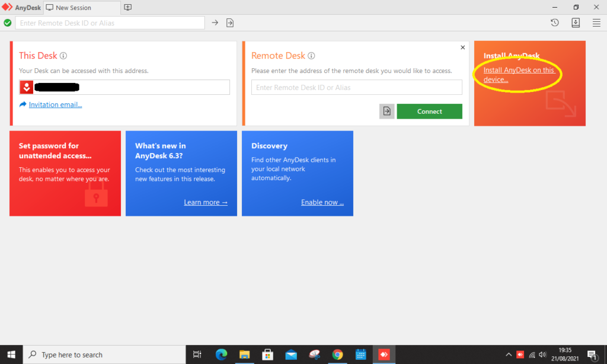Show hidden icons in system tray
Viewport: 607px width, 364px height.
(x=509, y=355)
